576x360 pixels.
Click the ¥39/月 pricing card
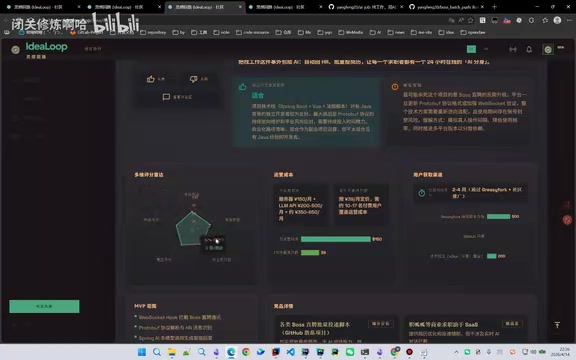(x=360, y=205)
